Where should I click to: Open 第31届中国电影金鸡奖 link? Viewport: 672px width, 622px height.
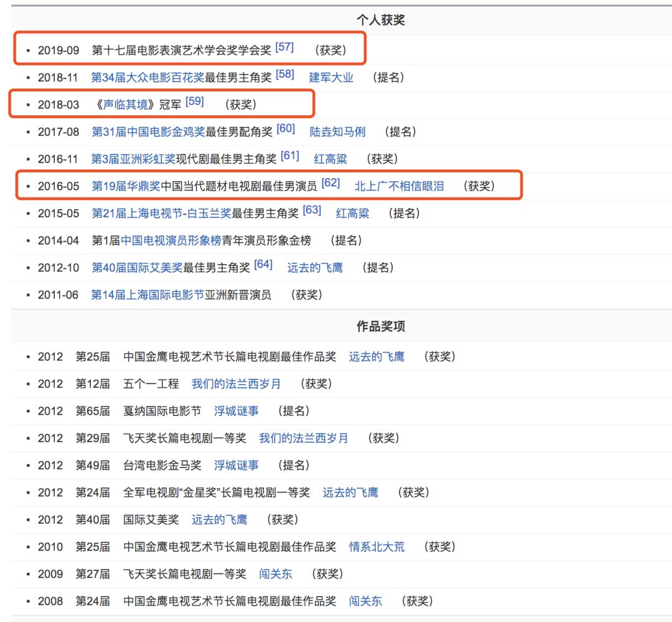(148, 132)
